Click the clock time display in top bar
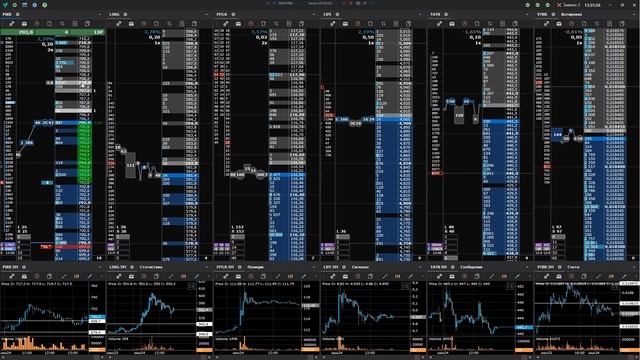Screen dimensions: 640x360 (x=592, y=5)
